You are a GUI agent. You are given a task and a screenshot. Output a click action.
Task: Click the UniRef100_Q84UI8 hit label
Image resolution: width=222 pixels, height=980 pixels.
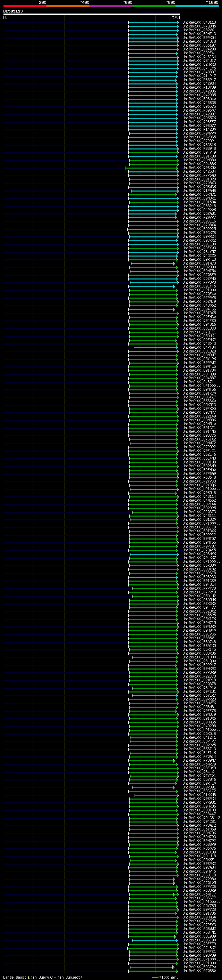[x=199, y=41]
